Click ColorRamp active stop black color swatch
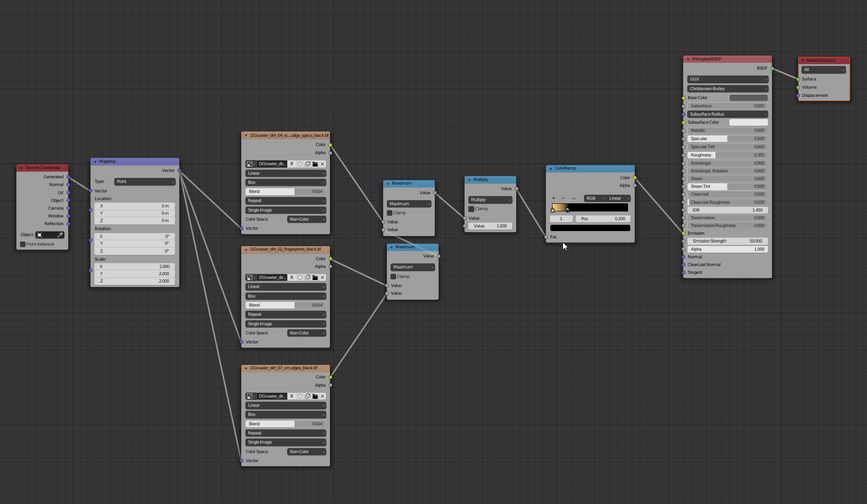The width and height of the screenshot is (867, 504). (590, 228)
